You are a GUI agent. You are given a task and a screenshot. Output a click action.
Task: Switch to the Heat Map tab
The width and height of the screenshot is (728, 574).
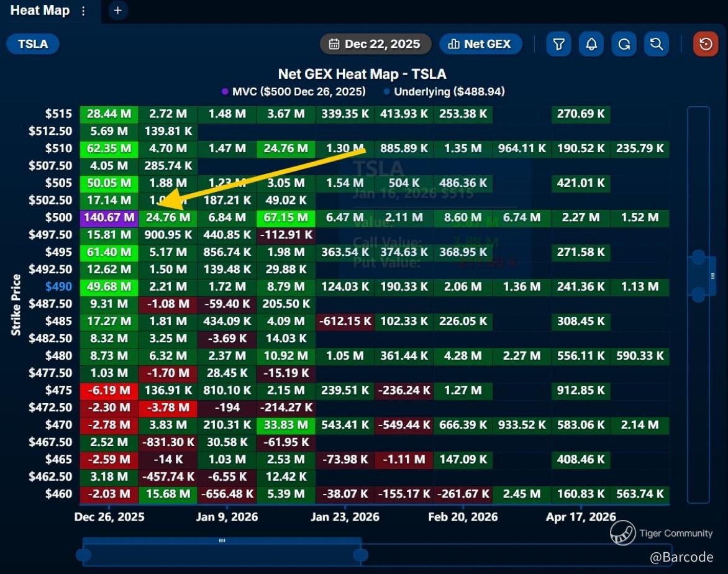[x=40, y=11]
